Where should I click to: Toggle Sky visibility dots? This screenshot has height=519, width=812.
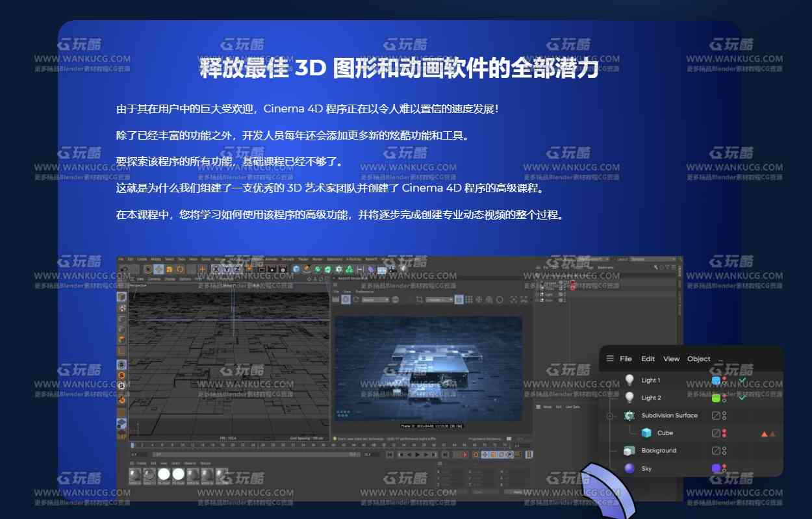724,468
